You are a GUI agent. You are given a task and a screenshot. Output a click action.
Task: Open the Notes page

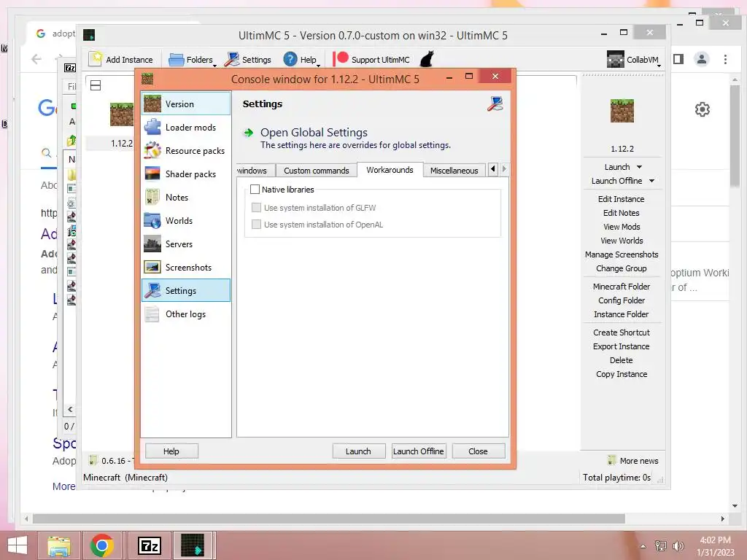tap(186, 197)
